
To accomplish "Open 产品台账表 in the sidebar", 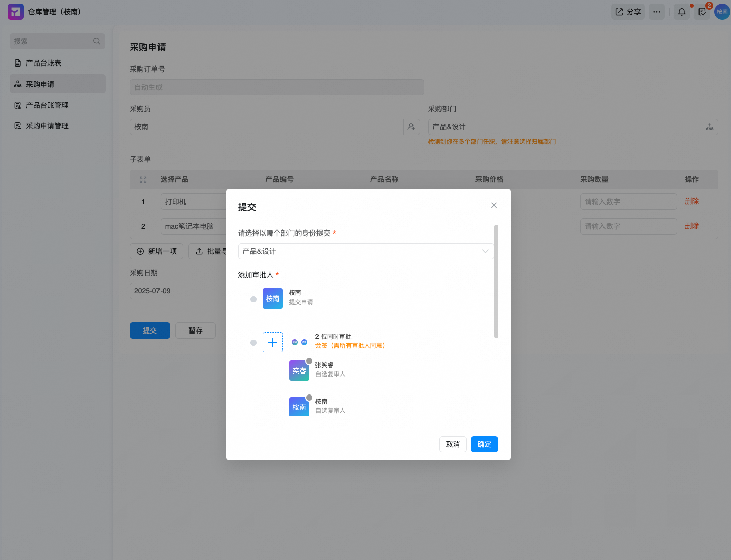I will click(44, 63).
